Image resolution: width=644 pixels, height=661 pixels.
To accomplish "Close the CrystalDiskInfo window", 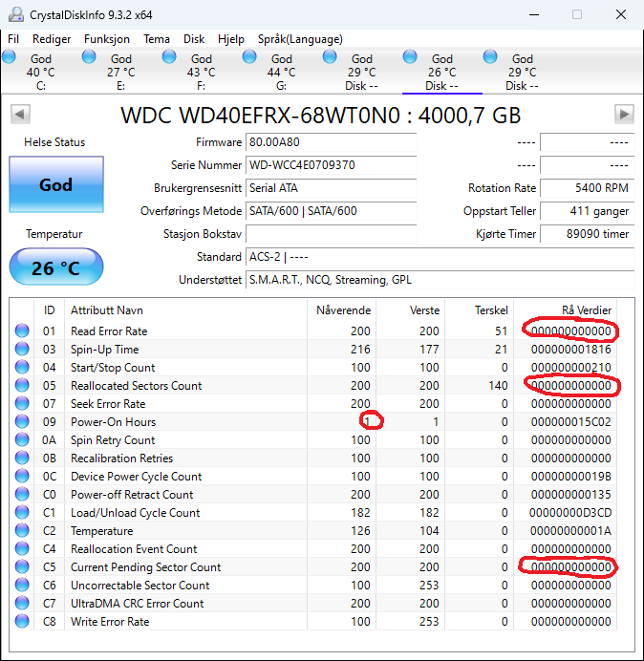I will tap(621, 14).
